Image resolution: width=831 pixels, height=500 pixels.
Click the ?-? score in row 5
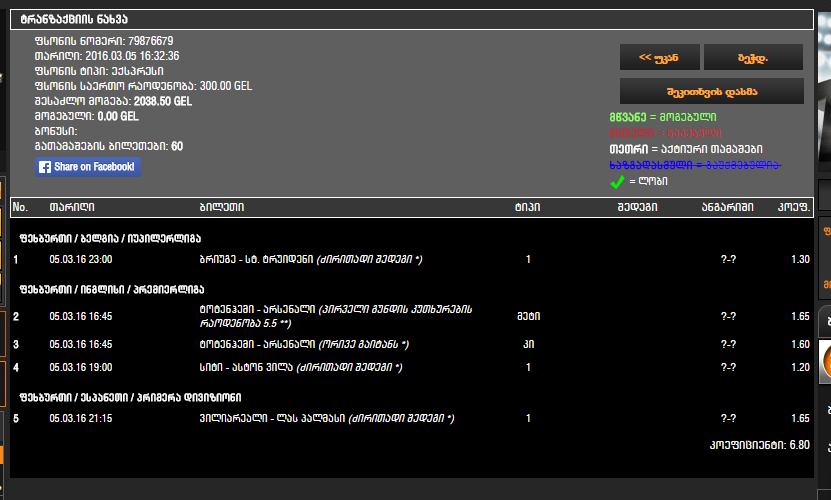point(728,418)
